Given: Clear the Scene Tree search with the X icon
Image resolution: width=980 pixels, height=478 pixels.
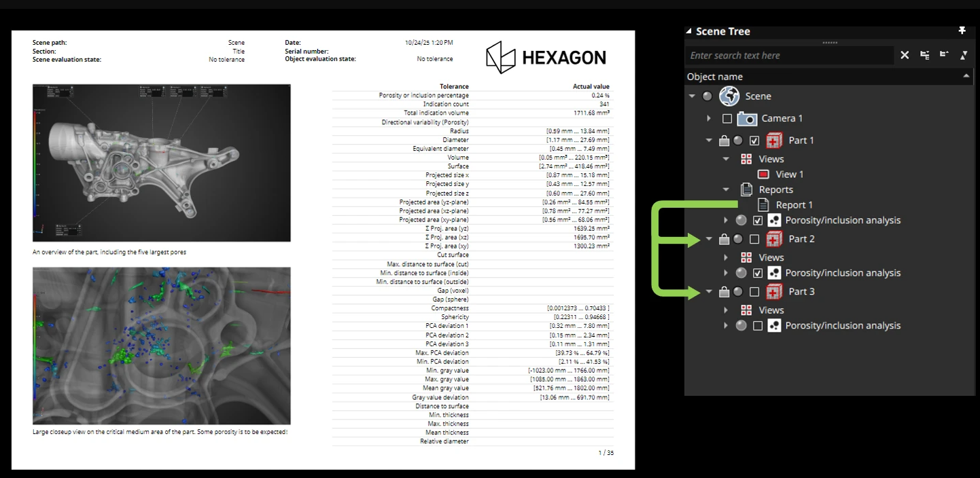Looking at the screenshot, I should (x=905, y=56).
